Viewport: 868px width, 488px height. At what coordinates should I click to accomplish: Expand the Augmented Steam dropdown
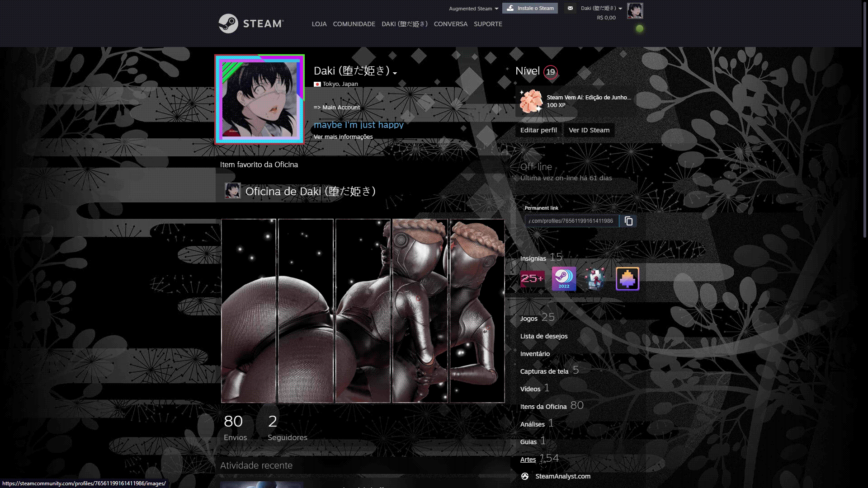(x=473, y=9)
